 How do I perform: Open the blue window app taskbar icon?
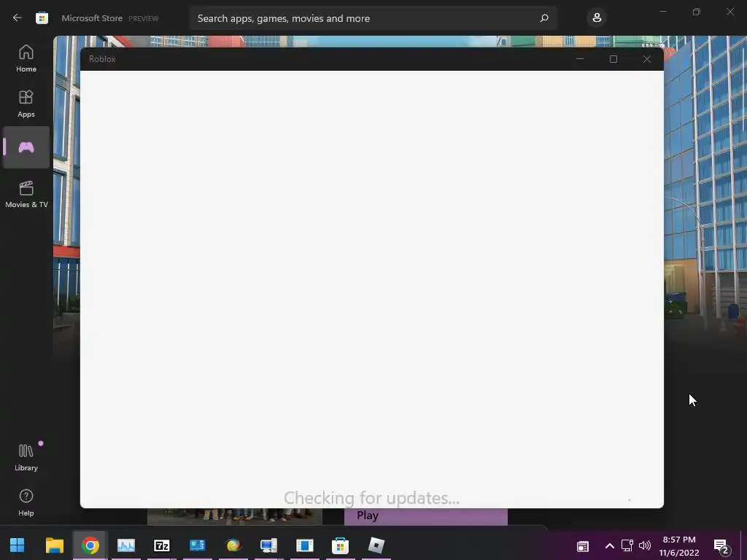(304, 545)
